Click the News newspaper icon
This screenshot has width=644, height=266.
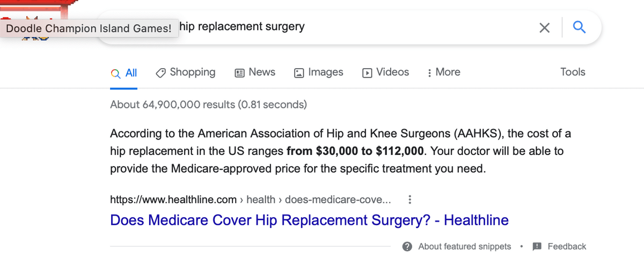click(240, 72)
